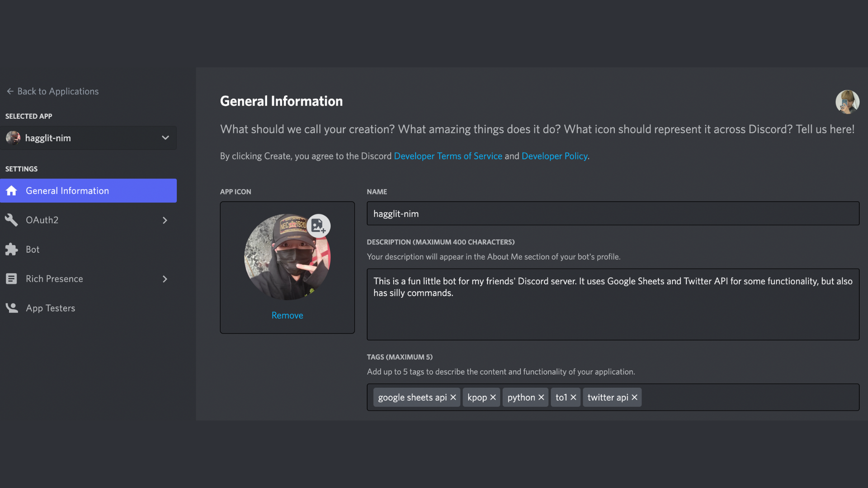Click the NAME field label
Screen dimensions: 868x488
[x=377, y=192]
